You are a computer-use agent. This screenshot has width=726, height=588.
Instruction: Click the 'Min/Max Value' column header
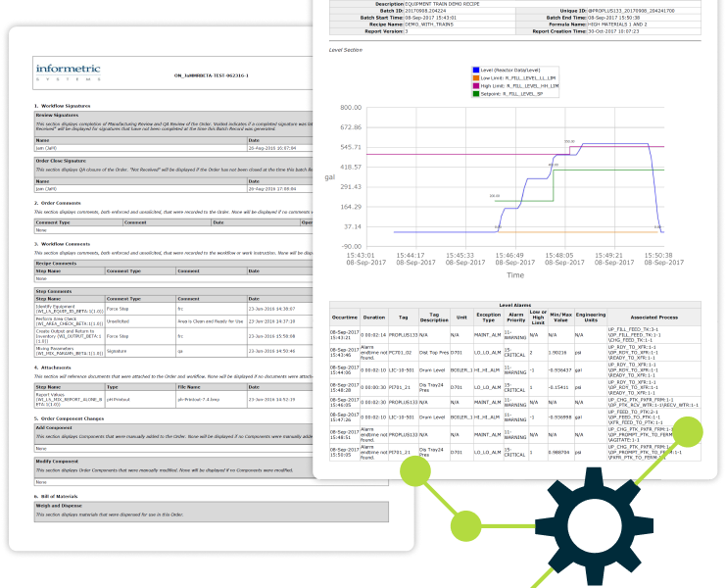click(560, 318)
